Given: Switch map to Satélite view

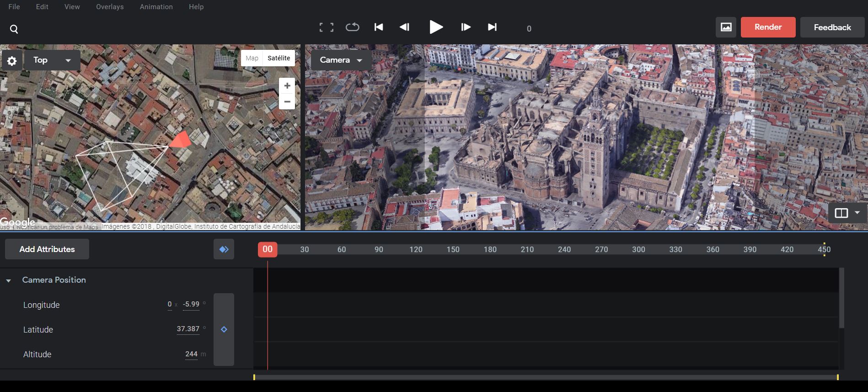Looking at the screenshot, I should (279, 58).
